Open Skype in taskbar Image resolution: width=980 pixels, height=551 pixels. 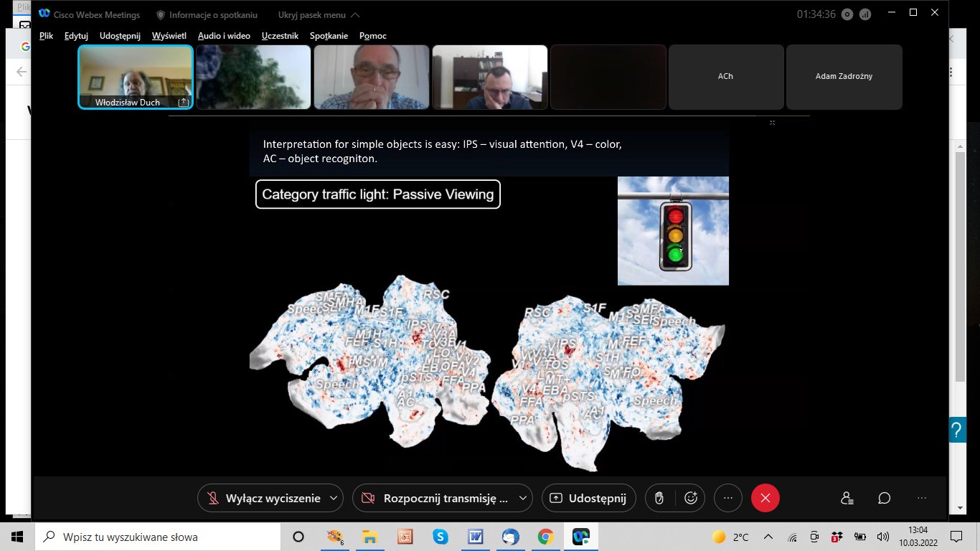pos(440,537)
